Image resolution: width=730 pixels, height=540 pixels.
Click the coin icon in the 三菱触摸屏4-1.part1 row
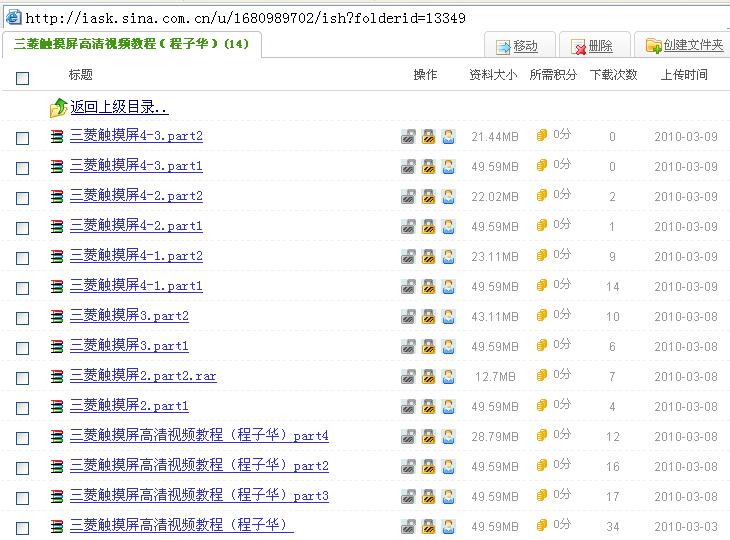(x=541, y=285)
